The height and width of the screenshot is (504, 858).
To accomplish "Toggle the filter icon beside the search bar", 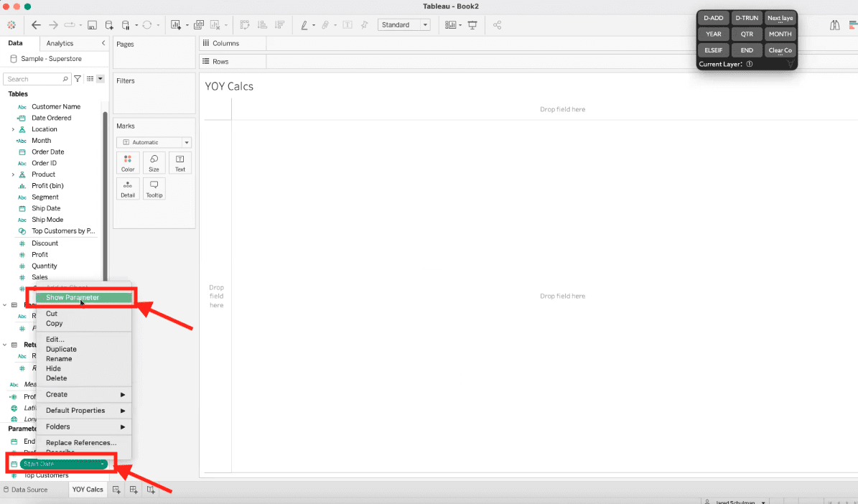I will click(77, 78).
